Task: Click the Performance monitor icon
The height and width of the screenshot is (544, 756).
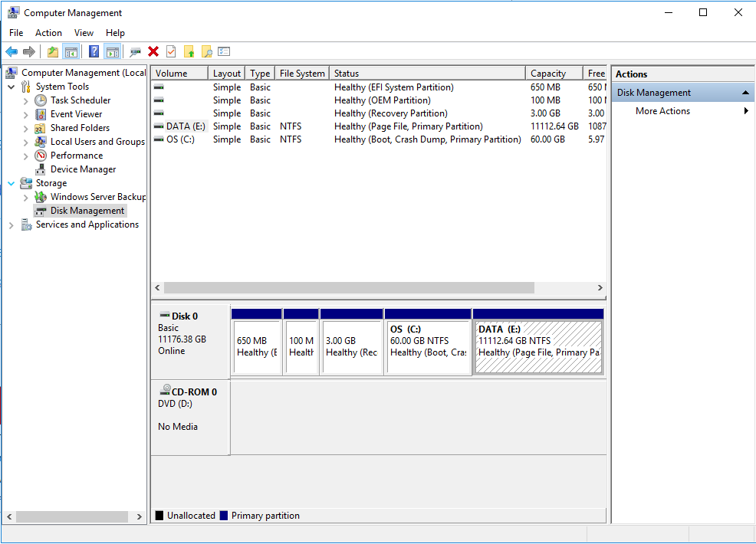Action: pos(41,156)
